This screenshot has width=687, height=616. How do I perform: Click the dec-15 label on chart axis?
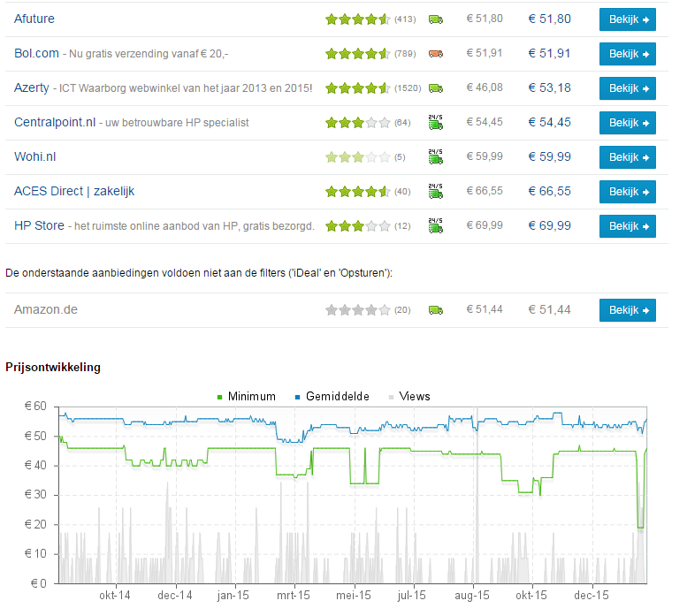(x=591, y=596)
